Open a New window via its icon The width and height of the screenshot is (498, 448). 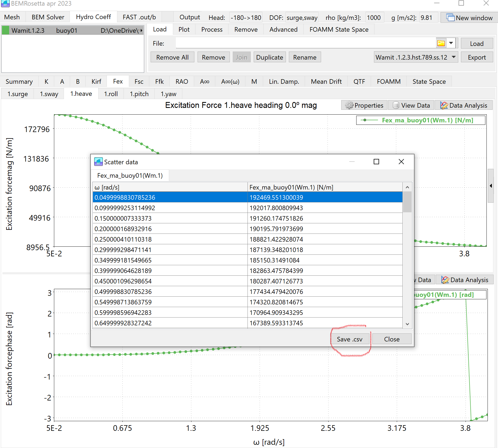pos(450,17)
